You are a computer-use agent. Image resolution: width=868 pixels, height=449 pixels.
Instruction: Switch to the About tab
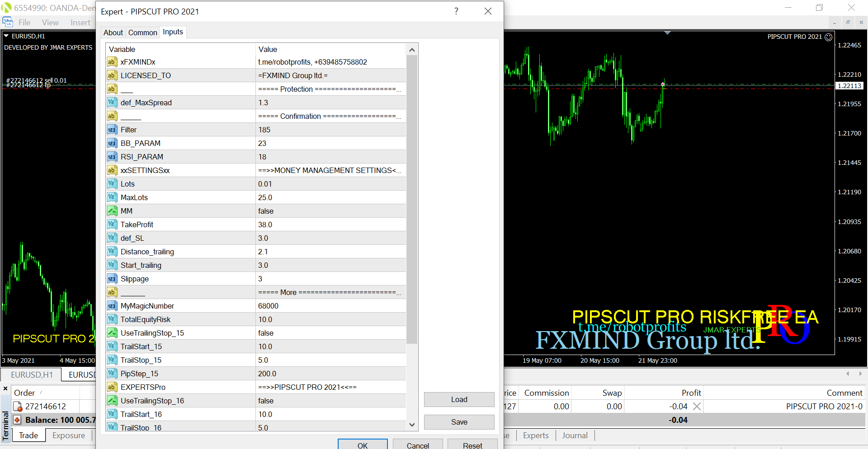coord(113,33)
